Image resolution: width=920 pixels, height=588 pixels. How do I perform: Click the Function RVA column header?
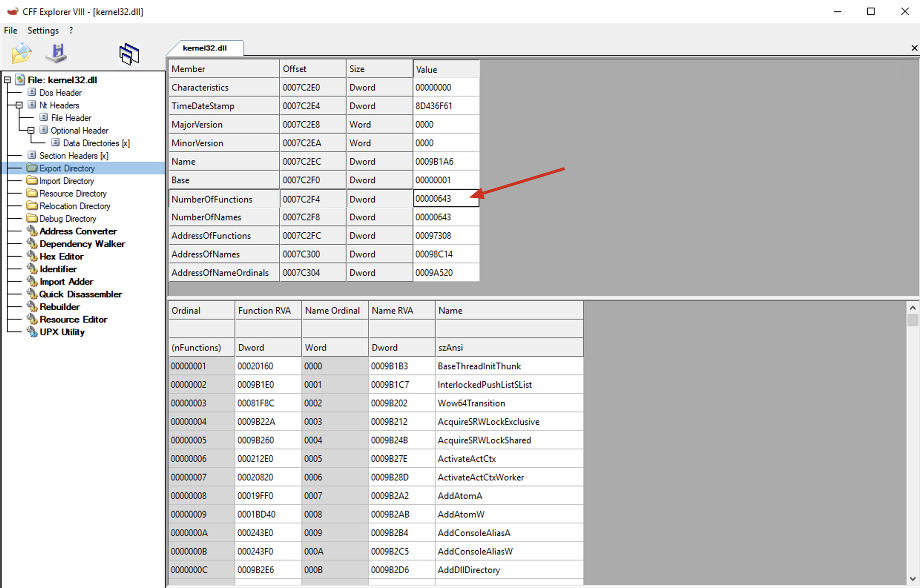pyautogui.click(x=268, y=310)
